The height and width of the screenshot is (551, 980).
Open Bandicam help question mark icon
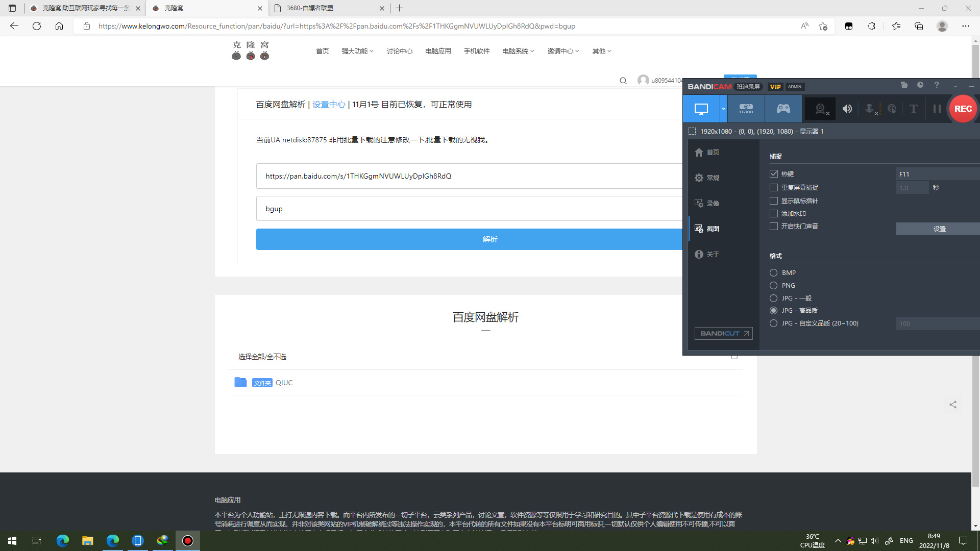(937, 85)
